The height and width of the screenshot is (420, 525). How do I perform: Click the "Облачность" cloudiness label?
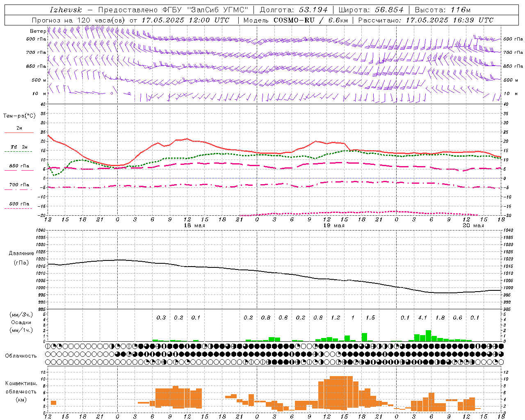21,356
